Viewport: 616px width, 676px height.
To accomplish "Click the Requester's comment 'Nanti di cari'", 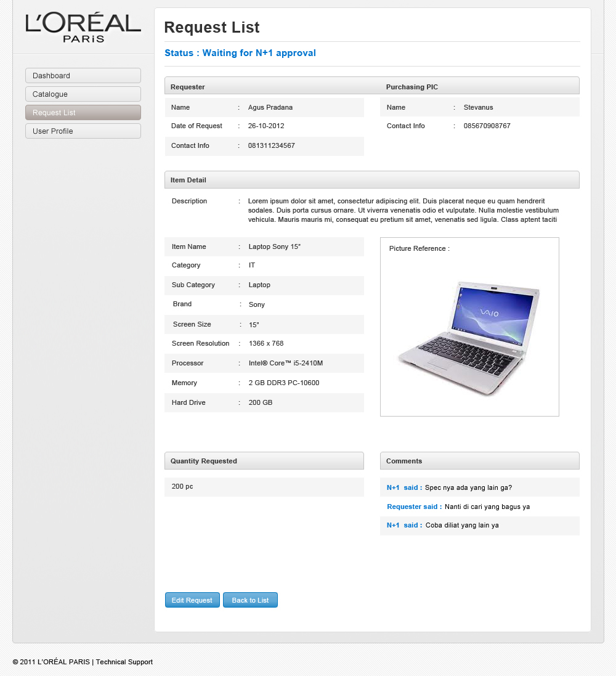I will [x=487, y=507].
